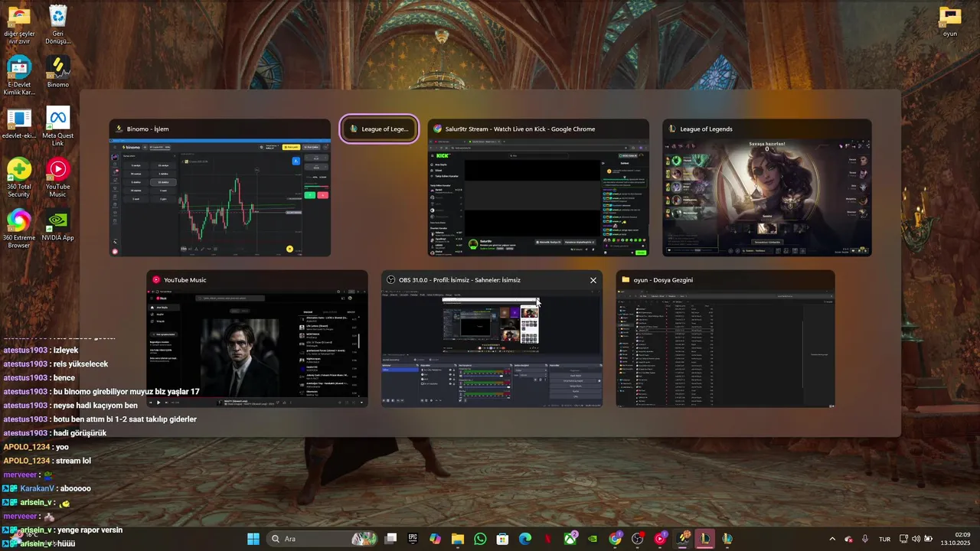
Task: Select the highlighted League of Lege... window entry
Action: [x=380, y=129]
